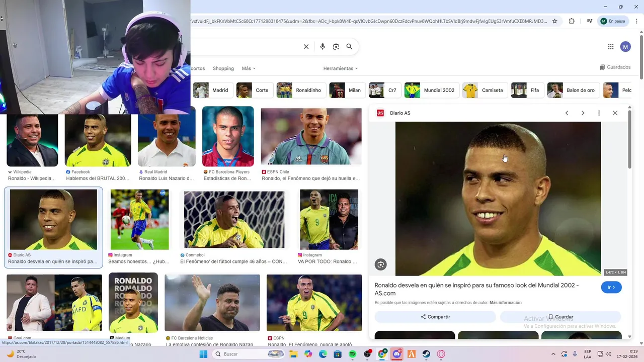Close the Diario AS image preview
Screen dimensions: 644x362
615,113
